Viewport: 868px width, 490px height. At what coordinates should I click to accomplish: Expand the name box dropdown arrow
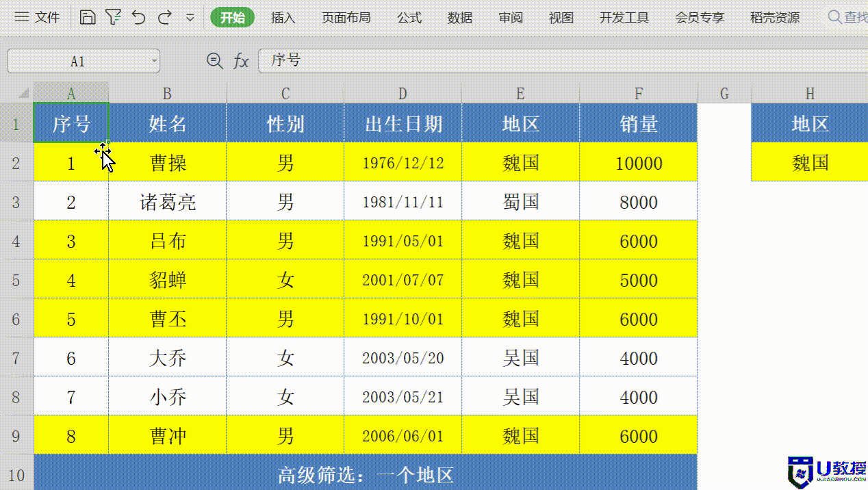[x=154, y=61]
